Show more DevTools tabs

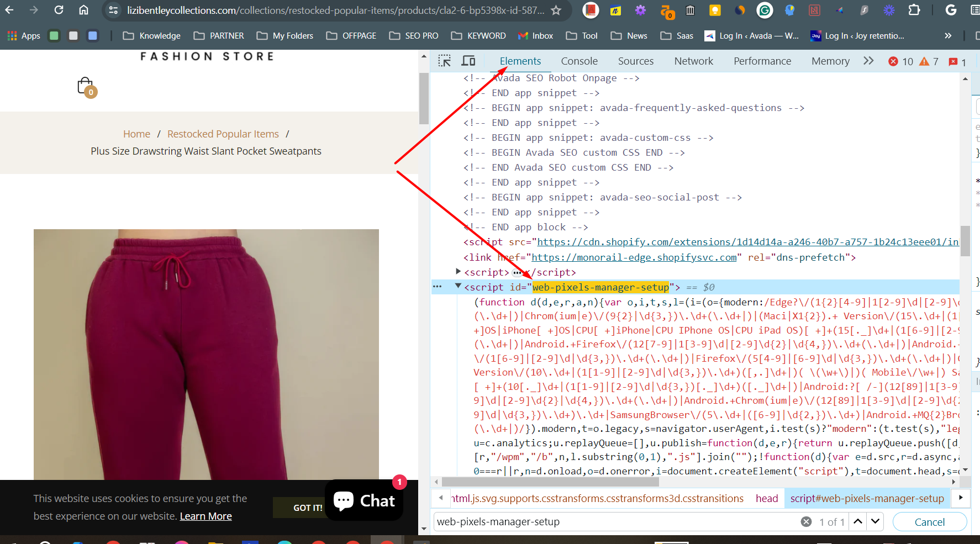pyautogui.click(x=868, y=61)
